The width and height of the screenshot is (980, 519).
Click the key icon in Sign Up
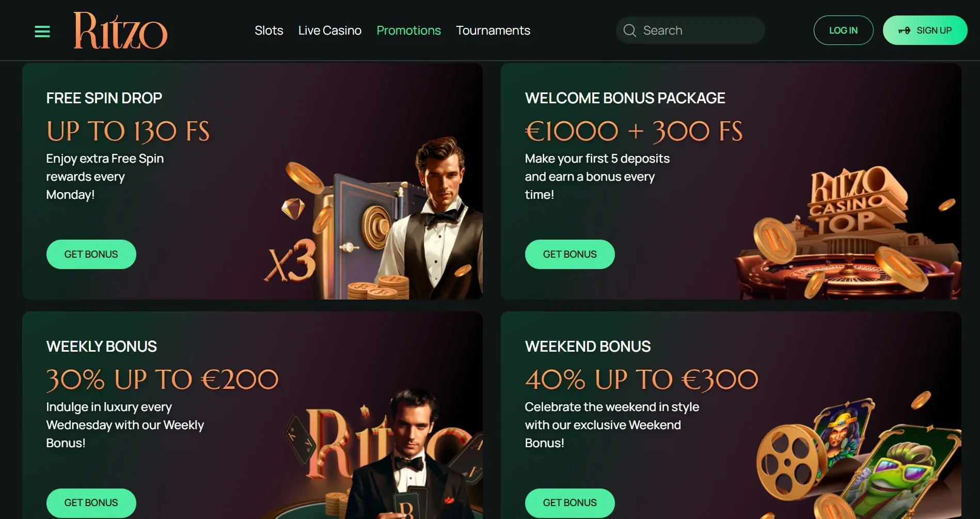pyautogui.click(x=904, y=30)
